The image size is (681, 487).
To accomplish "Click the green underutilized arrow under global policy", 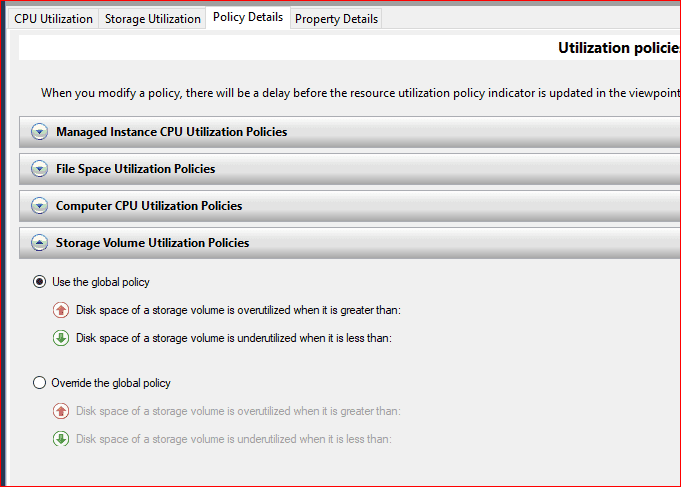I will tap(61, 338).
